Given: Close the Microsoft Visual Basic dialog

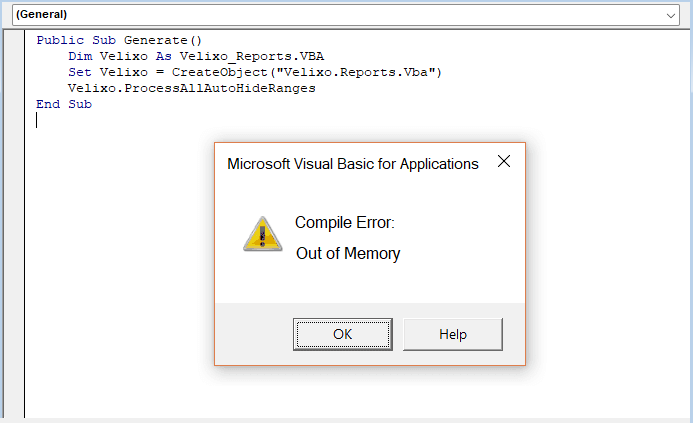Looking at the screenshot, I should 504,161.
